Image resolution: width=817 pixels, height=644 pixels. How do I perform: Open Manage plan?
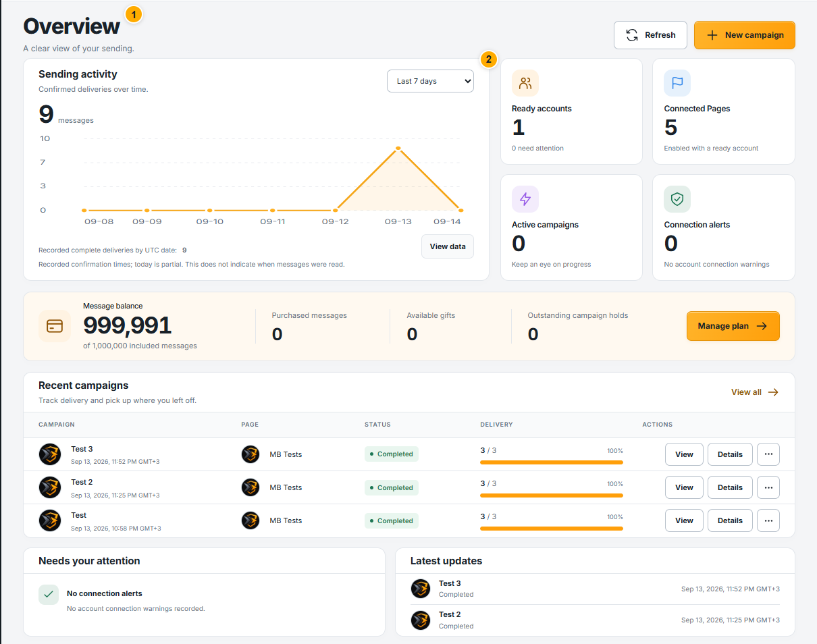tap(733, 326)
